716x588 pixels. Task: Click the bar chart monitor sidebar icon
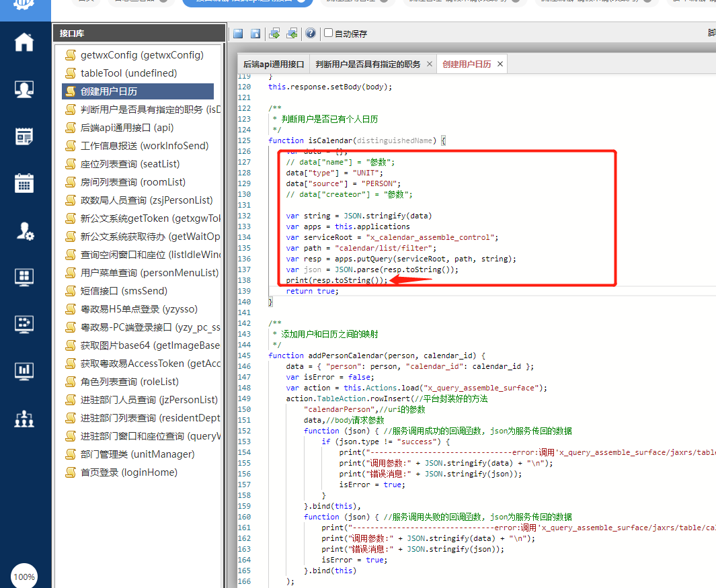(x=24, y=370)
